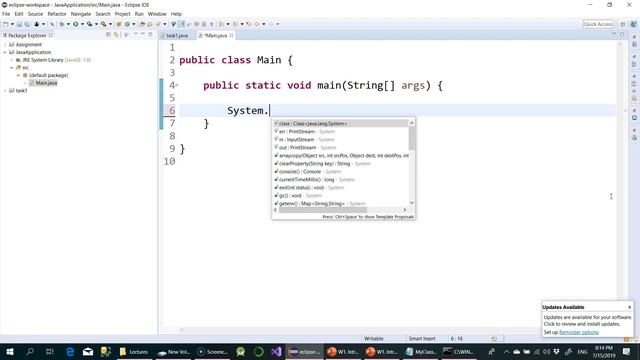The height and width of the screenshot is (360, 640).
Task: Open the File menu
Action: (x=6, y=14)
